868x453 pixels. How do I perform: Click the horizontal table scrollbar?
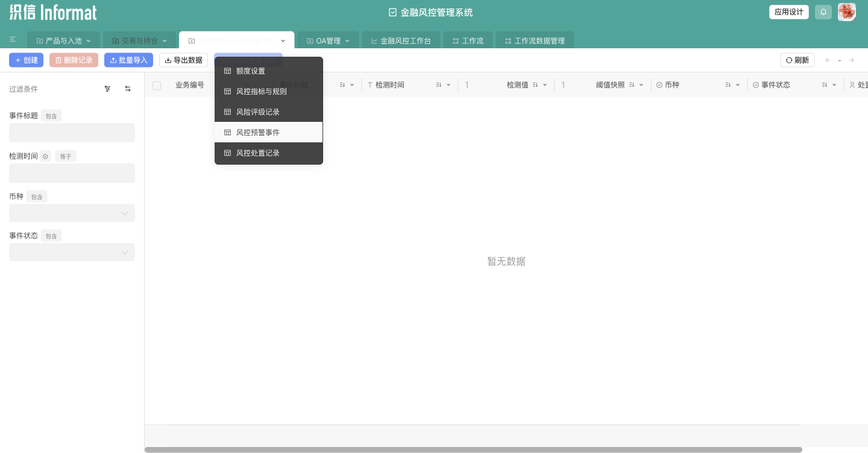coord(473,449)
